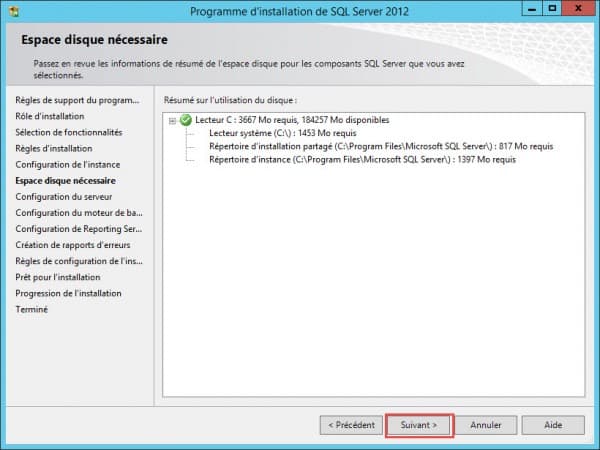Click the Suivant button

[x=419, y=425]
